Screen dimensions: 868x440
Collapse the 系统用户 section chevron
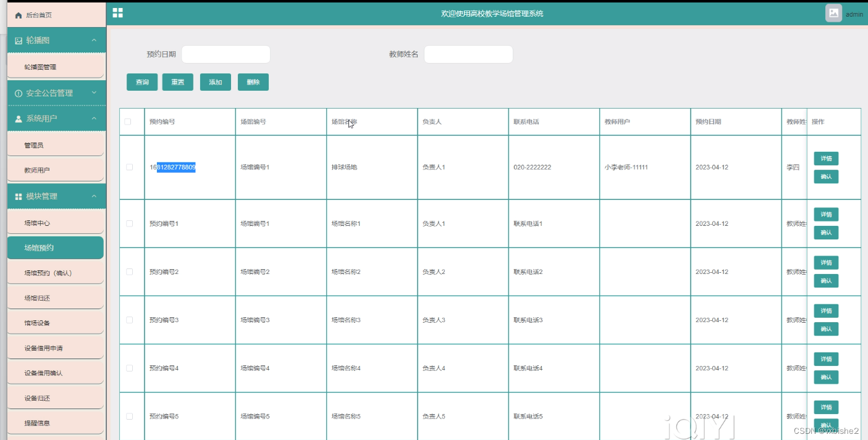(x=94, y=118)
